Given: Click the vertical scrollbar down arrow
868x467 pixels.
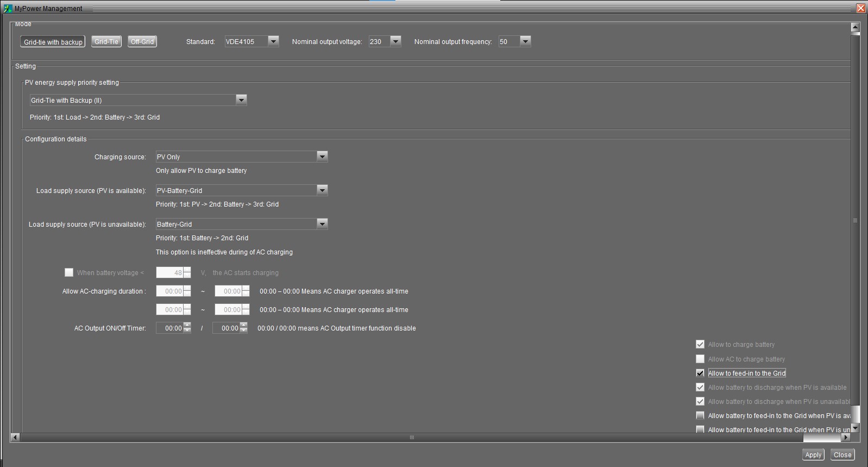Looking at the screenshot, I should coord(855,428).
